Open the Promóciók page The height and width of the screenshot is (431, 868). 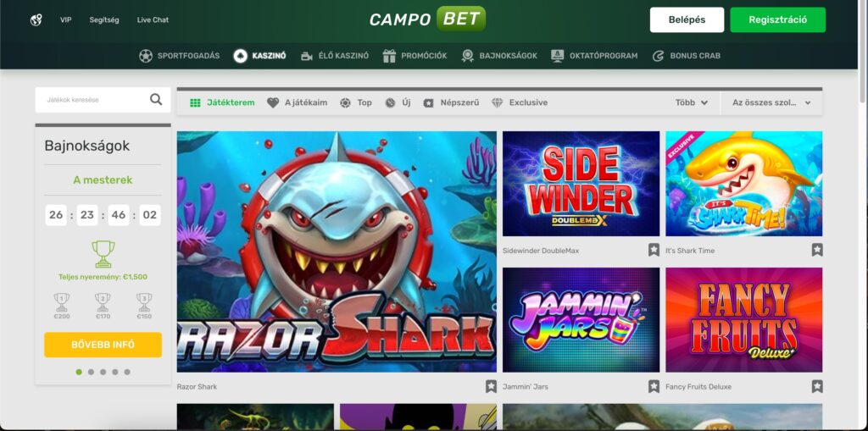[x=415, y=56]
